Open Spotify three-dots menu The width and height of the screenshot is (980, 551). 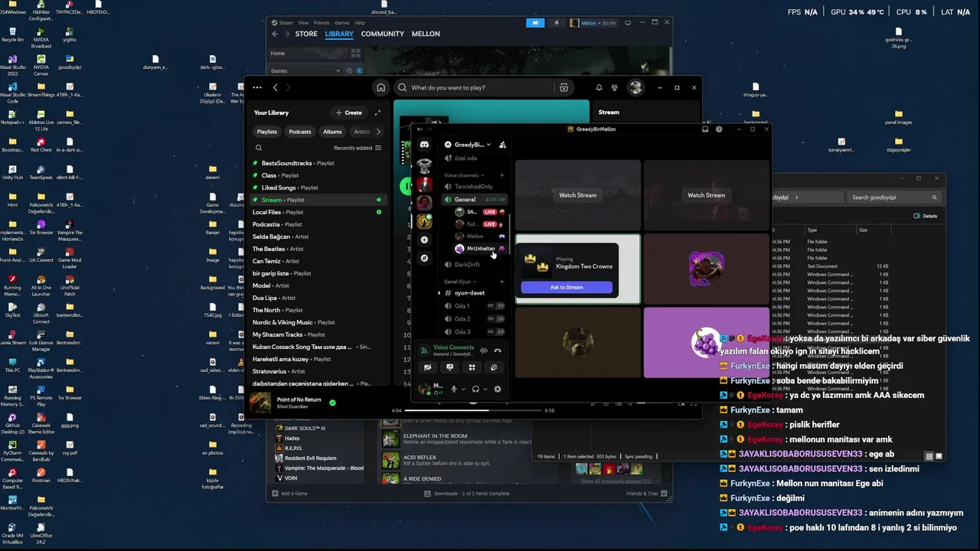[x=256, y=87]
